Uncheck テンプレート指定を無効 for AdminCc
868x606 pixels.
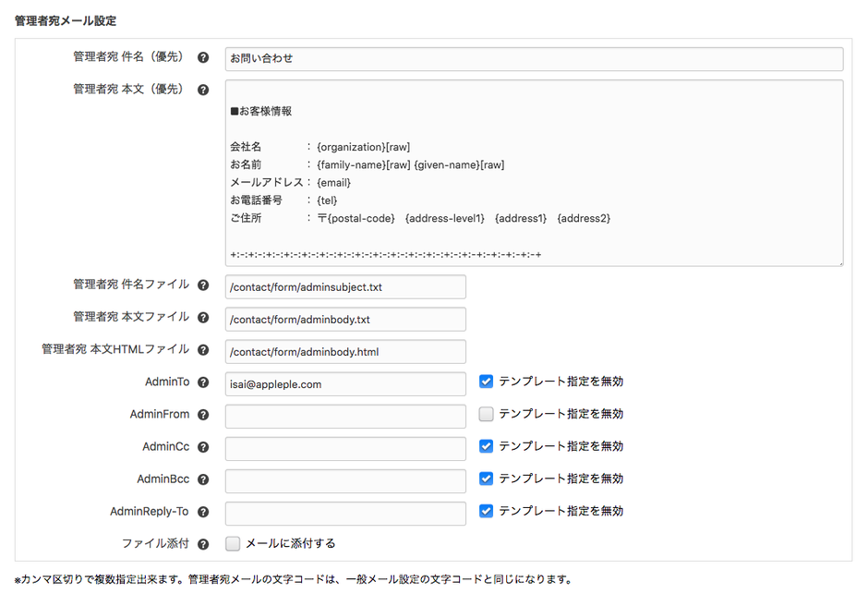pyautogui.click(x=484, y=445)
